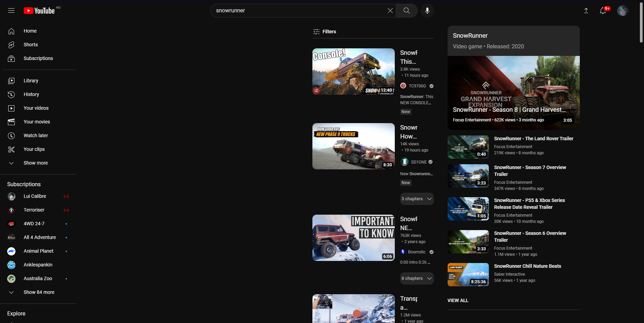
Task: Open the account avatar menu
Action: point(622,11)
